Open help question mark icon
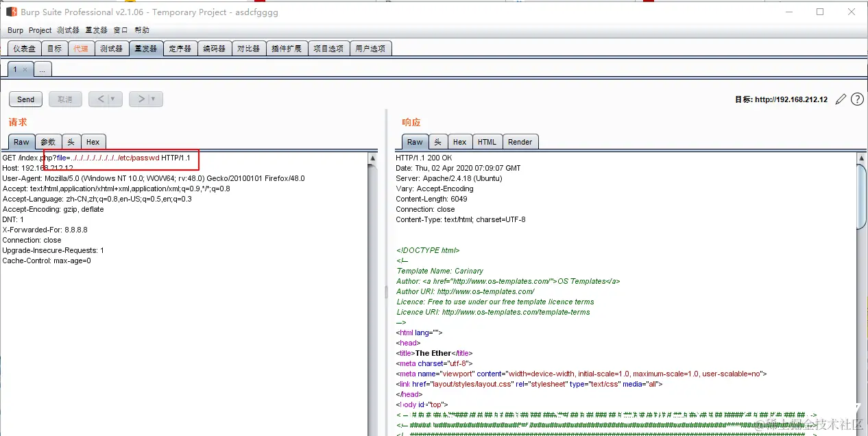 857,99
